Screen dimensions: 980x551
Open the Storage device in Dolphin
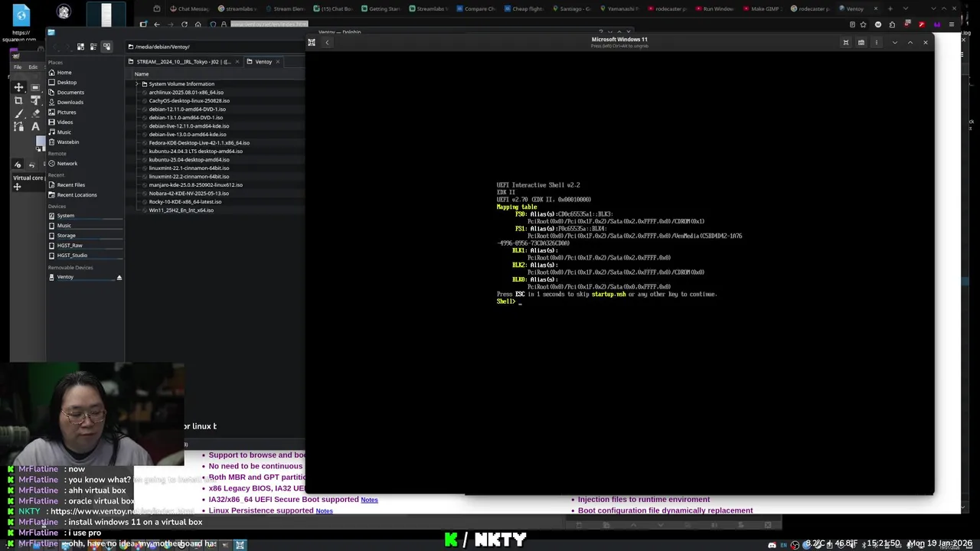(x=66, y=236)
